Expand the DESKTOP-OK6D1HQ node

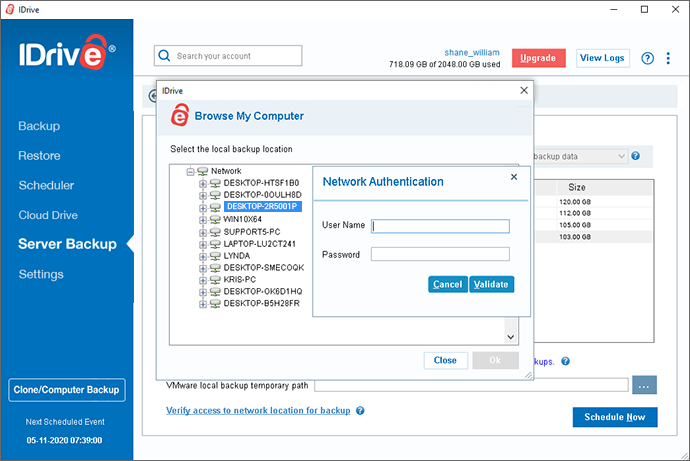203,292
